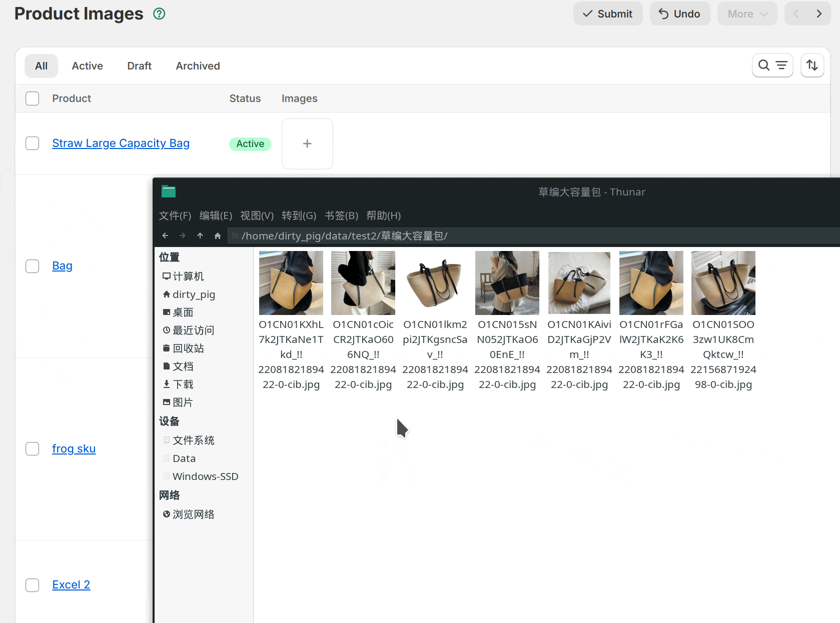Screen dimensions: 840x623
Task: Show the Draft products tab
Action: [x=139, y=66]
